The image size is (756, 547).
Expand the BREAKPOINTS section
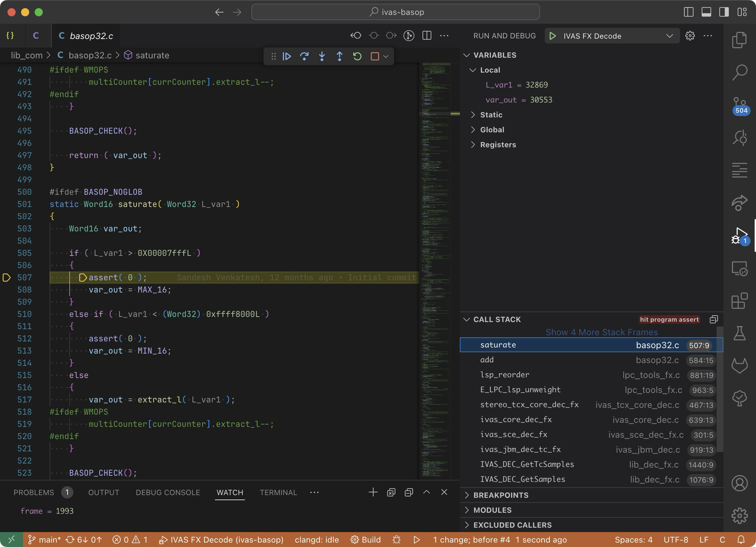tap(501, 495)
